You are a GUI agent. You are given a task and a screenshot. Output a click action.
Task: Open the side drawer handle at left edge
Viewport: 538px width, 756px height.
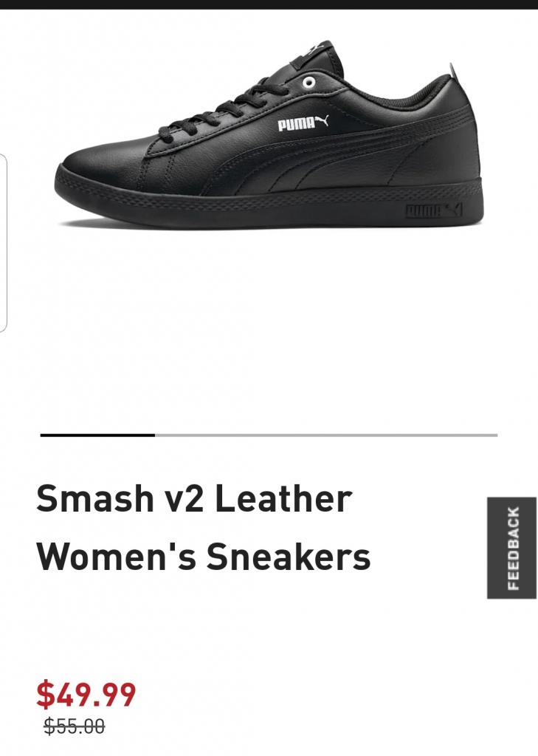[x=3, y=243]
